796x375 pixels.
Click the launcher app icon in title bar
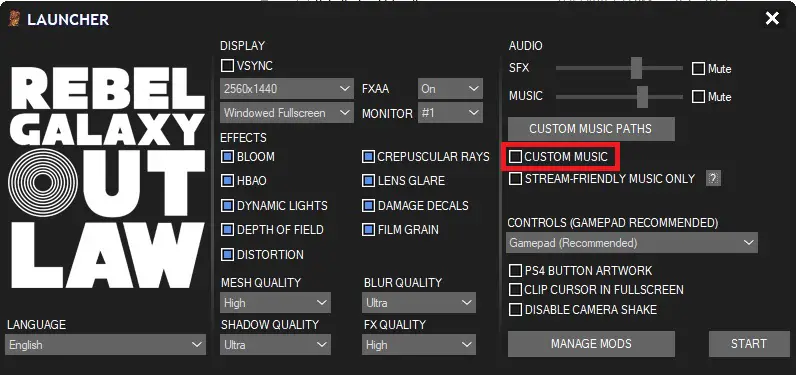click(x=14, y=19)
